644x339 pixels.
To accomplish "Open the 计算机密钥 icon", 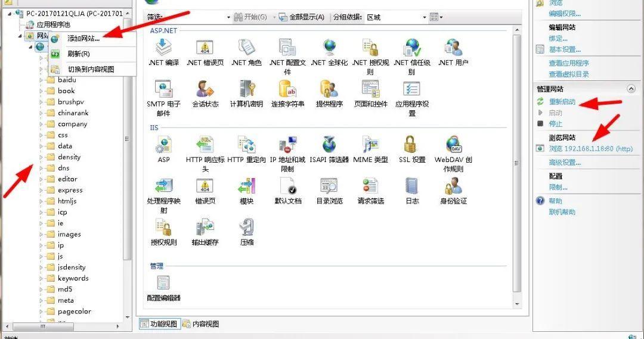I will coord(246,89).
